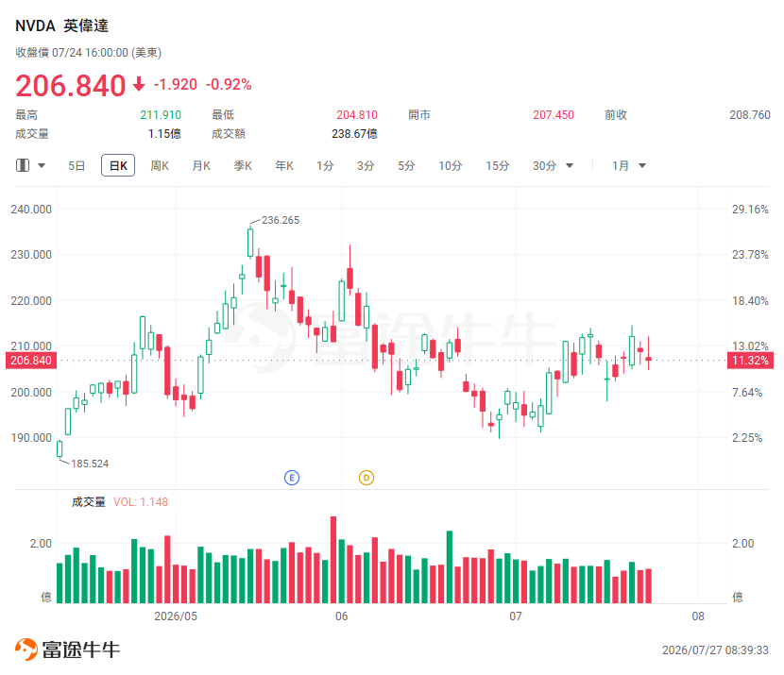Open the 1月 range dropdown arrow
This screenshot has height=675, width=784.
(x=642, y=166)
